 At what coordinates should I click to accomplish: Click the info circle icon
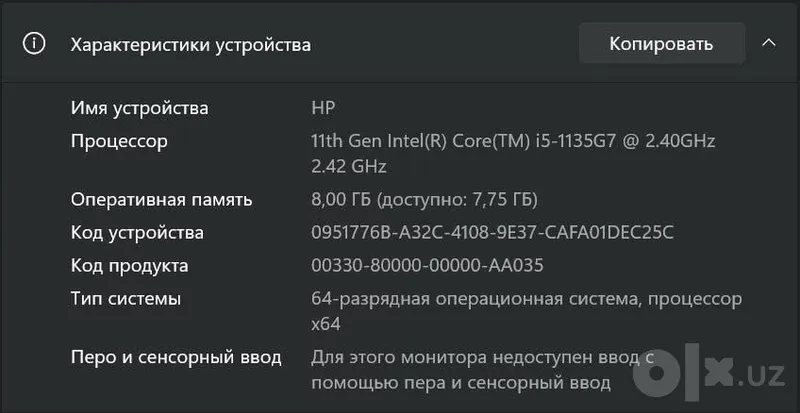pyautogui.click(x=34, y=44)
